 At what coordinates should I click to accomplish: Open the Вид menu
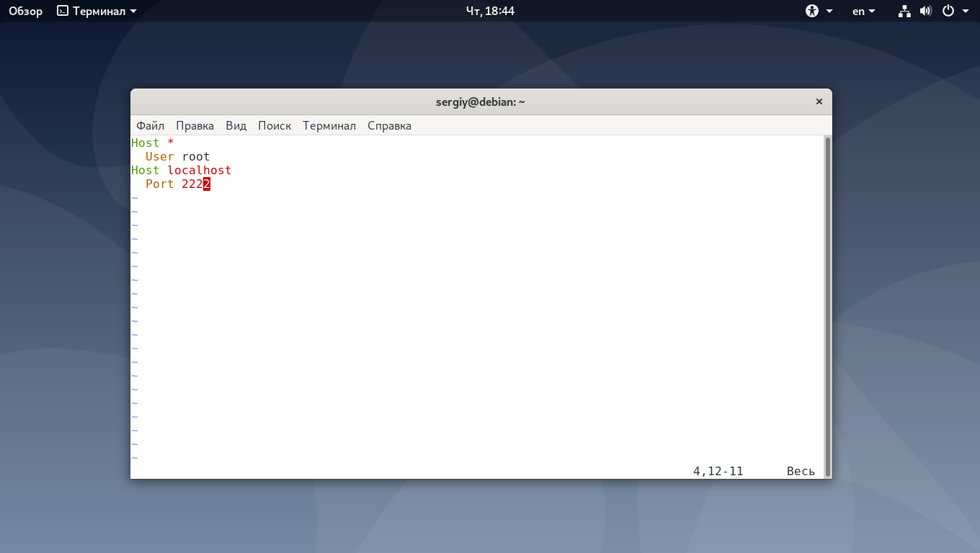coord(236,125)
